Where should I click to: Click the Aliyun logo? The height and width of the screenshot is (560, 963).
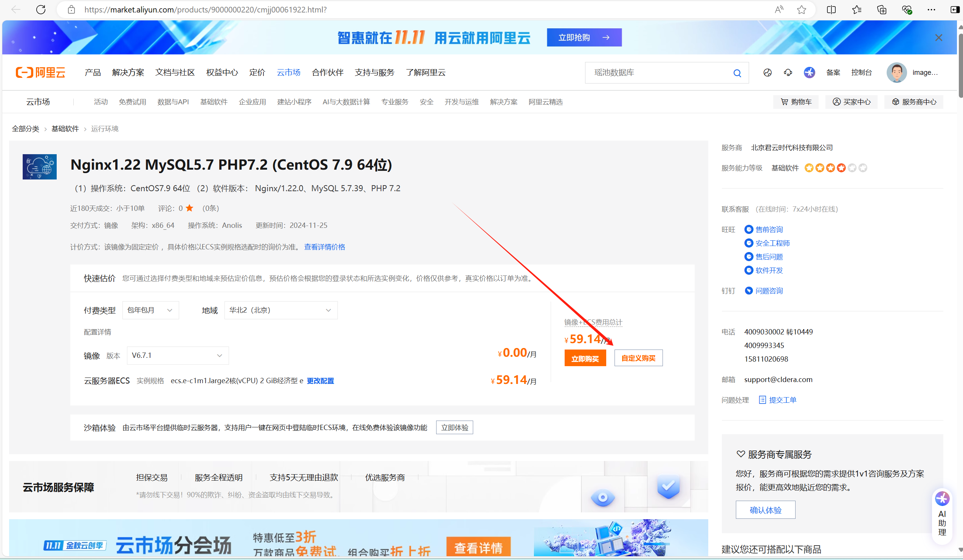(40, 72)
